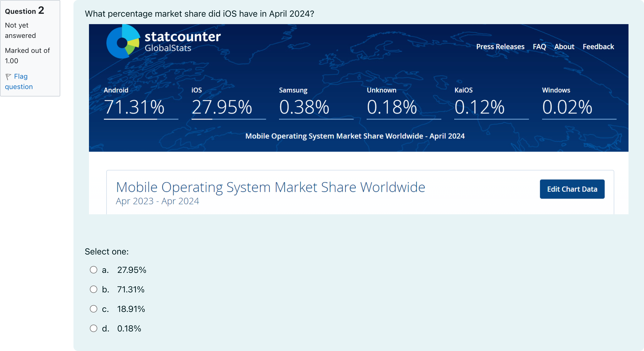The image size is (644, 351).
Task: Click the Samsung 0.38% share bar
Action: [316, 119]
